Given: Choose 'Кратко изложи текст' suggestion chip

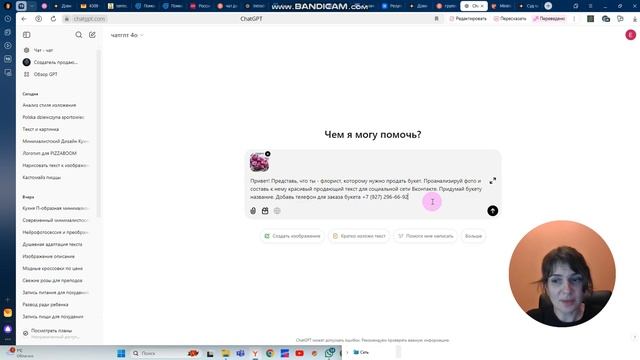Looking at the screenshot, I should point(359,236).
